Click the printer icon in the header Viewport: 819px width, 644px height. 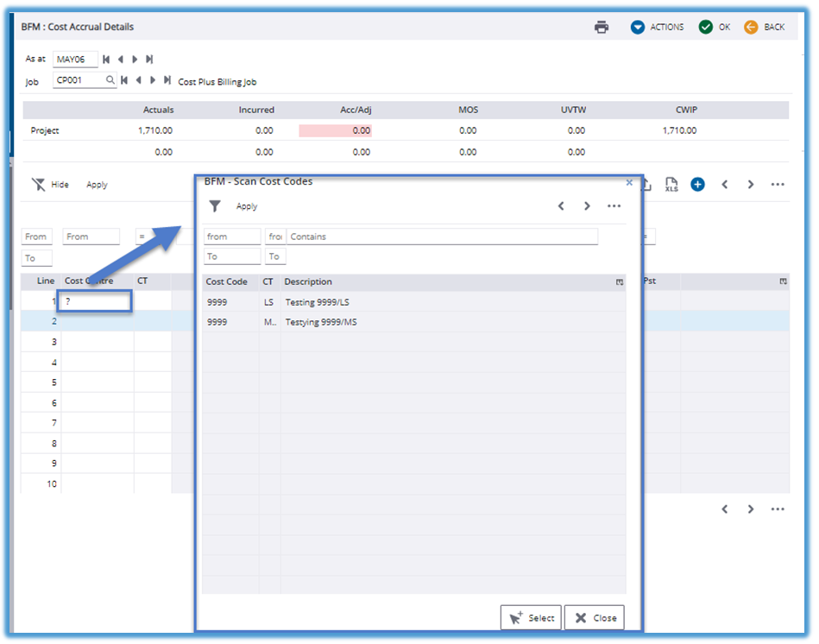[602, 27]
